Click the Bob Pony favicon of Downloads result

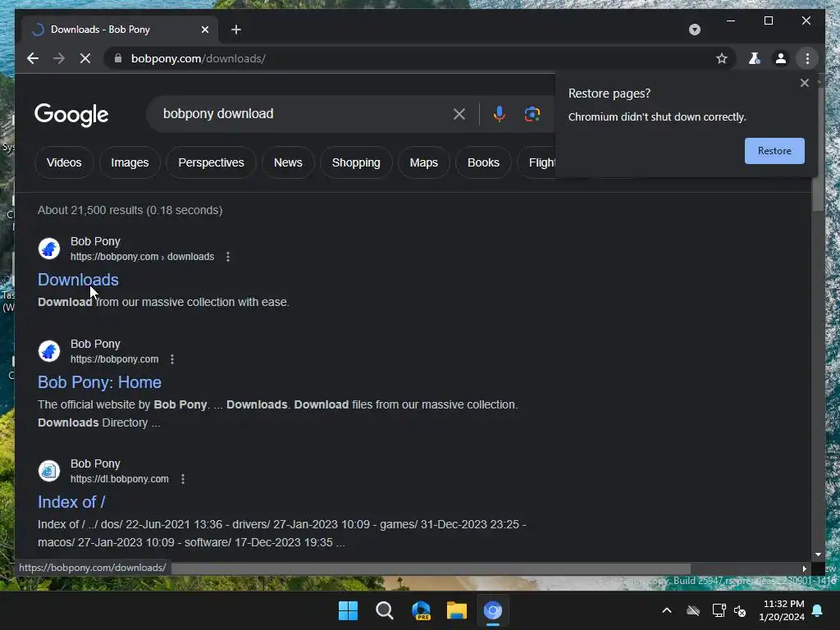pos(48,249)
